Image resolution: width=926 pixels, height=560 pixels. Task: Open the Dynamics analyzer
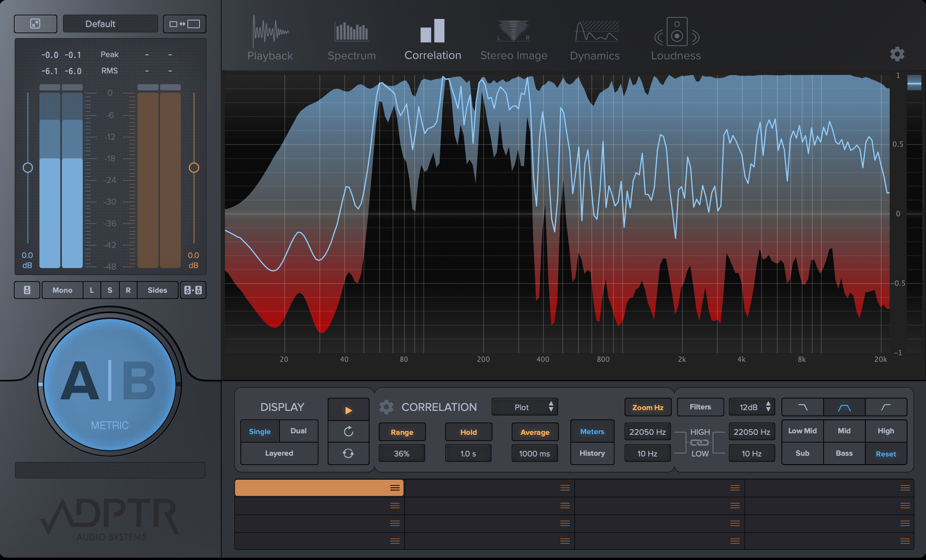[x=595, y=39]
